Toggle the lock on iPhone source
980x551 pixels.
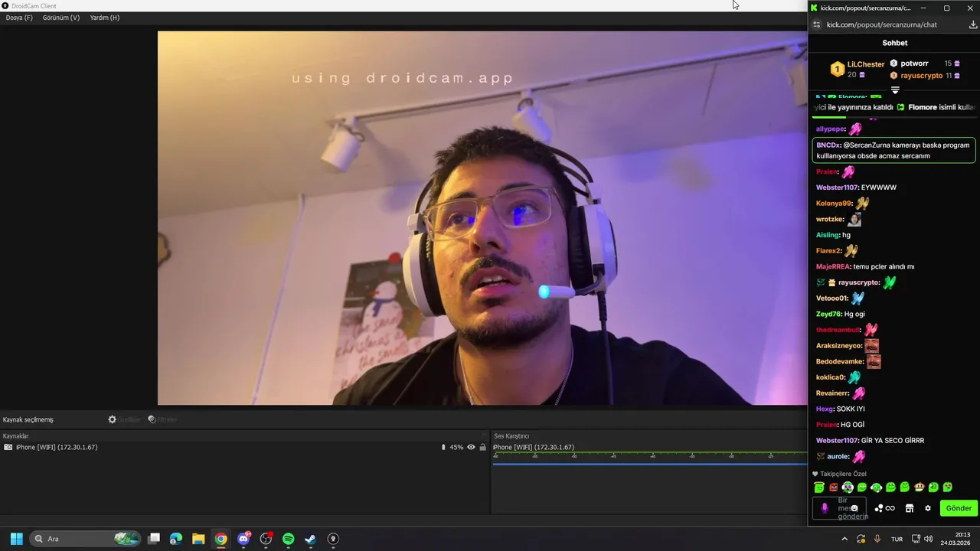point(482,447)
